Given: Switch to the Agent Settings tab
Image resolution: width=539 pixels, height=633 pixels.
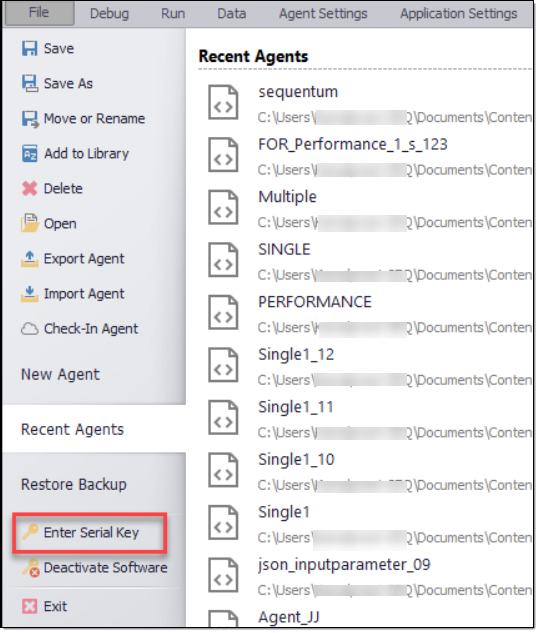Looking at the screenshot, I should click(323, 14).
